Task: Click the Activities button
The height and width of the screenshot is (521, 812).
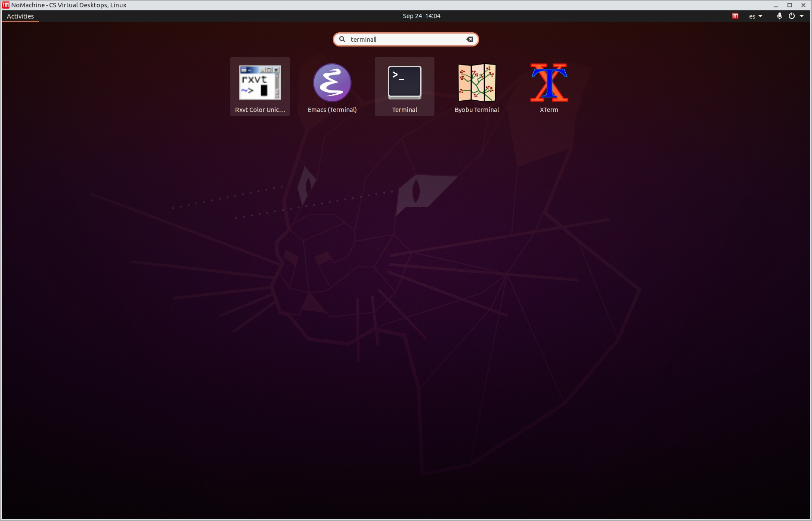Action: click(20, 16)
